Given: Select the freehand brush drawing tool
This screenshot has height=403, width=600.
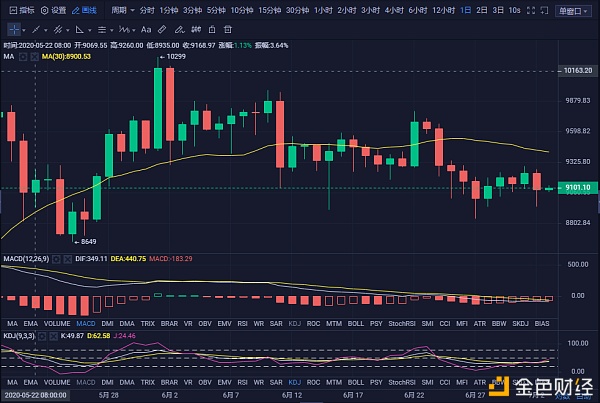Looking at the screenshot, I should coord(179,29).
